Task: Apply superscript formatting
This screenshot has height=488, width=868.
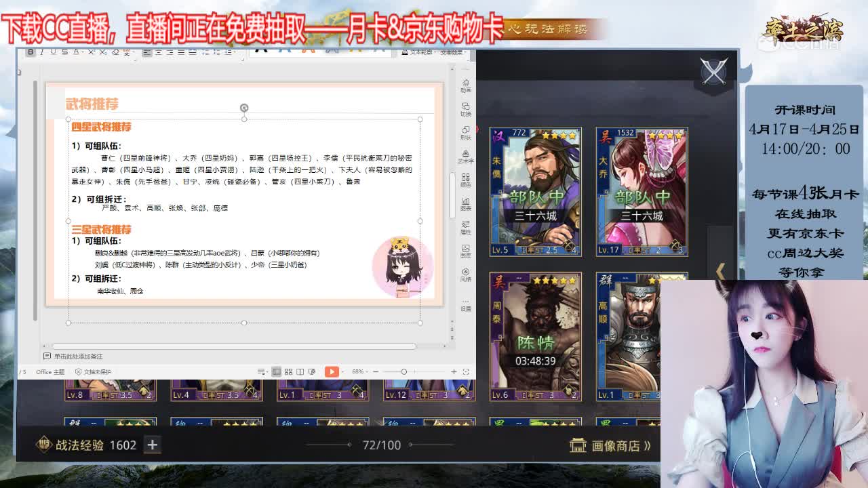Action: tap(91, 52)
